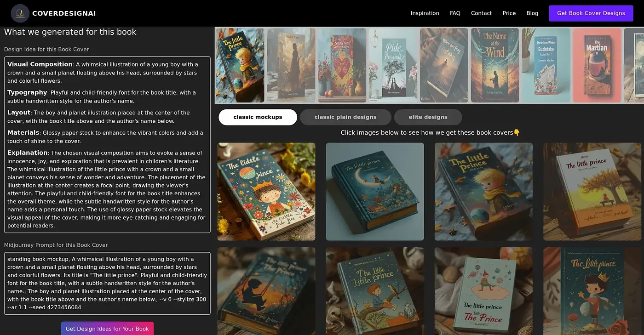Go to the FAQ page
Screen dimensions: 644x335
pos(455,13)
